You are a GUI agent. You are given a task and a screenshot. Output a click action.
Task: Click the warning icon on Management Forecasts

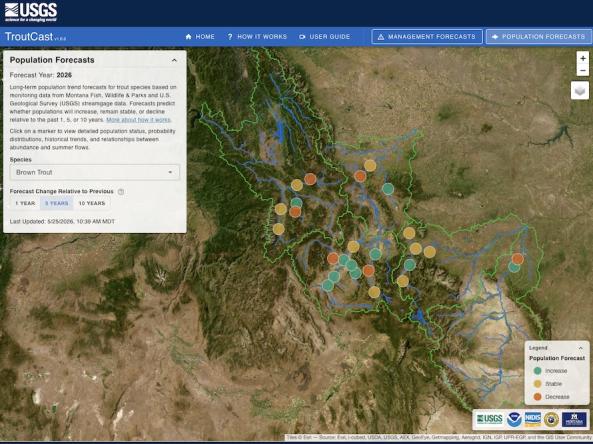[381, 37]
